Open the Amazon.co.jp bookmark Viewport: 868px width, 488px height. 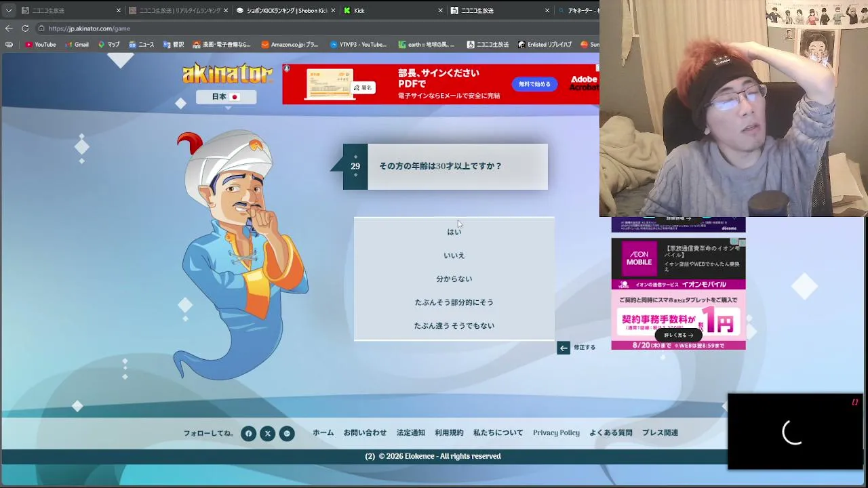pyautogui.click(x=290, y=45)
